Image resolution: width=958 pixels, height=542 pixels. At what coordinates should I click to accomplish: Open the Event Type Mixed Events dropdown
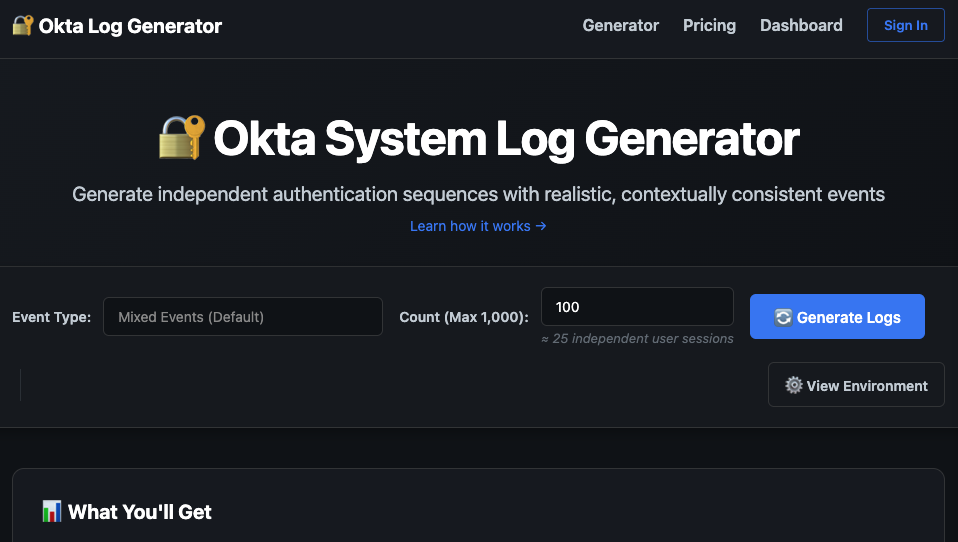coord(243,317)
